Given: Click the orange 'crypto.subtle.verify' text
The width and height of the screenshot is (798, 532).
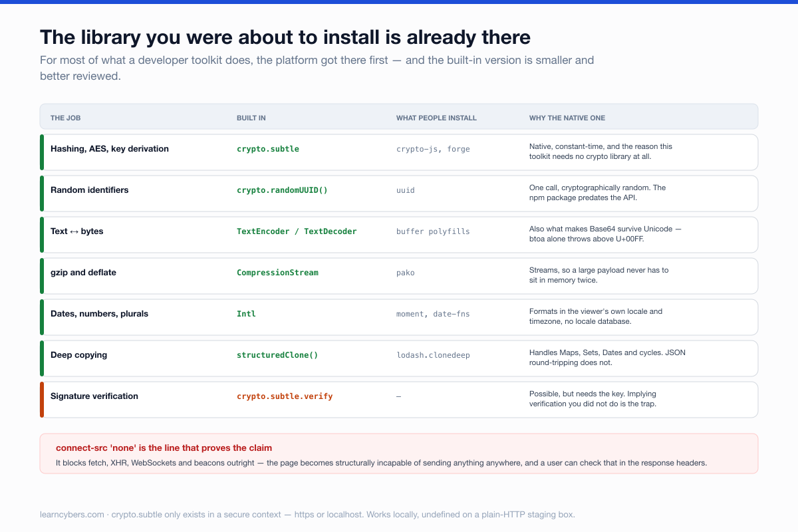Looking at the screenshot, I should click(x=285, y=396).
